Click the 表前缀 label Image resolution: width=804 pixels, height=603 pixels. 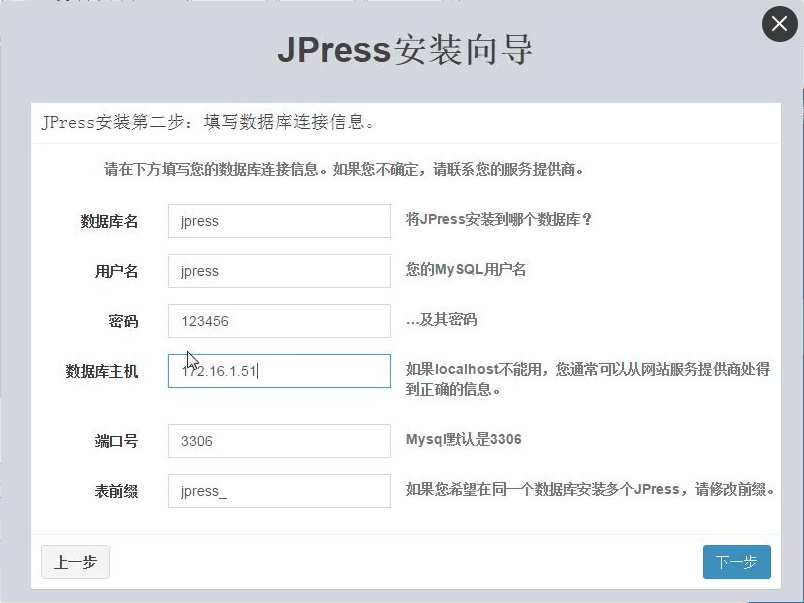coord(116,491)
